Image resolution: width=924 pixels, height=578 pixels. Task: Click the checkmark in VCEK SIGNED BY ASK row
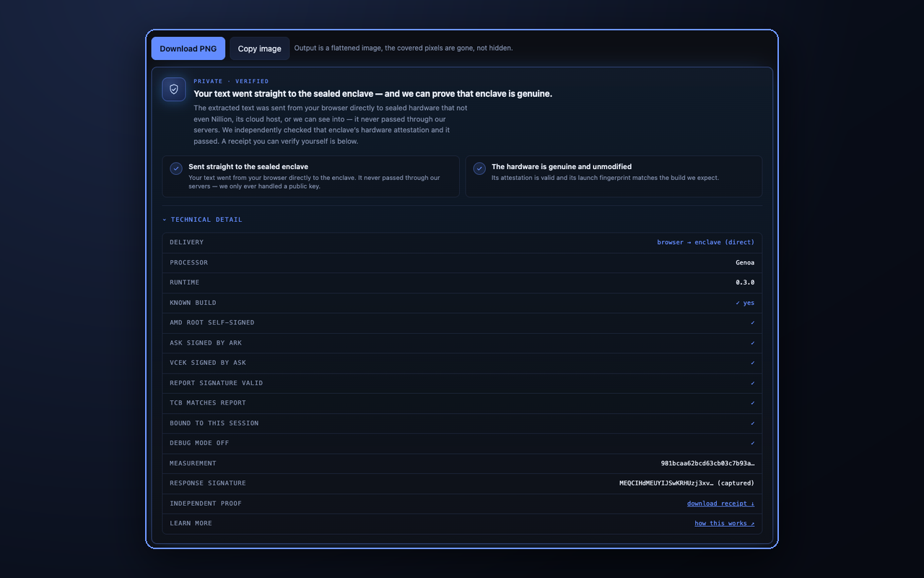[752, 363]
